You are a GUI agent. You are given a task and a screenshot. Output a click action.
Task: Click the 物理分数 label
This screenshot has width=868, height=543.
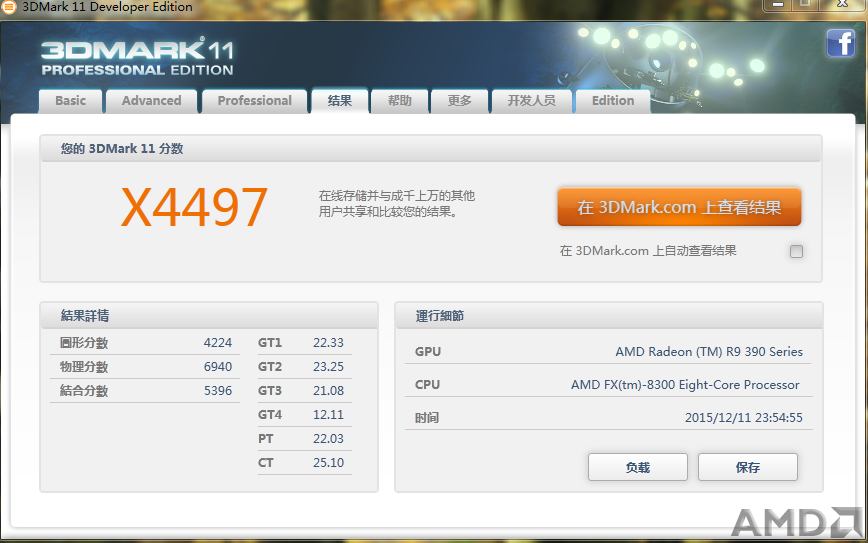point(84,366)
